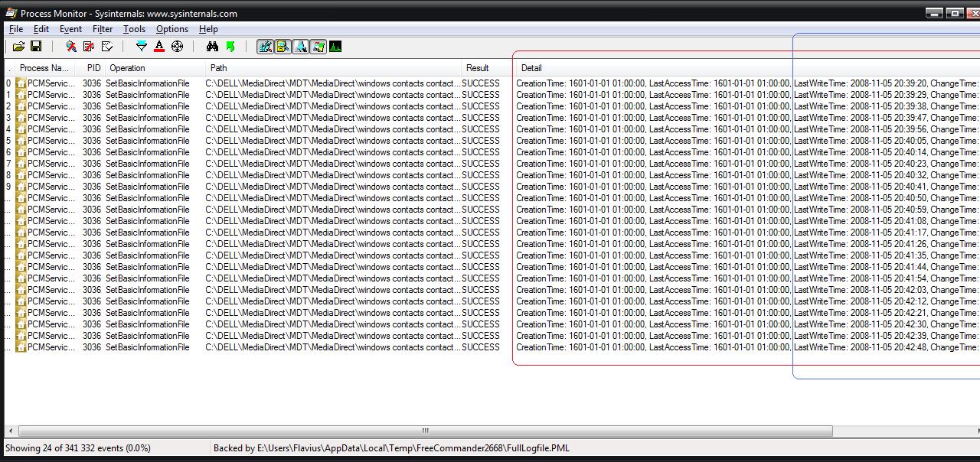Viewport: 980px width, 462px height.
Task: Click the Operation column header
Action: tap(155, 68)
